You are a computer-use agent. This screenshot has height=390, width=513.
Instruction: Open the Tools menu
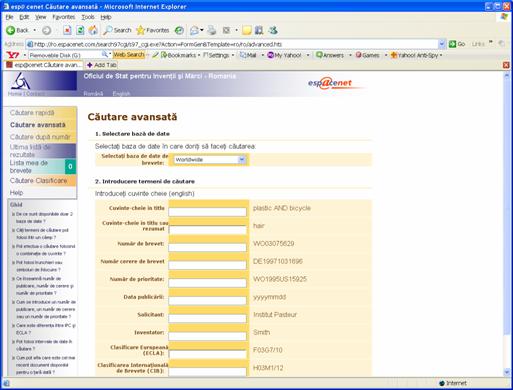[x=88, y=17]
